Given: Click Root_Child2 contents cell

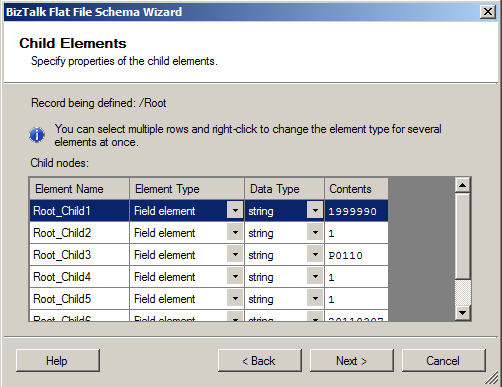Looking at the screenshot, I should (356, 233).
